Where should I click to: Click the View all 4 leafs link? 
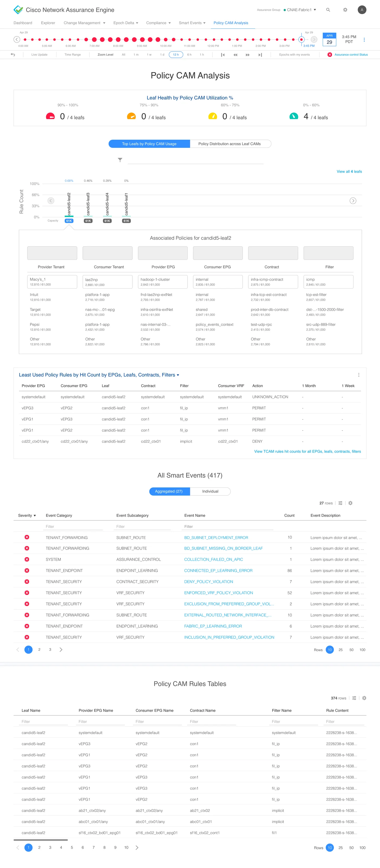pyautogui.click(x=349, y=171)
